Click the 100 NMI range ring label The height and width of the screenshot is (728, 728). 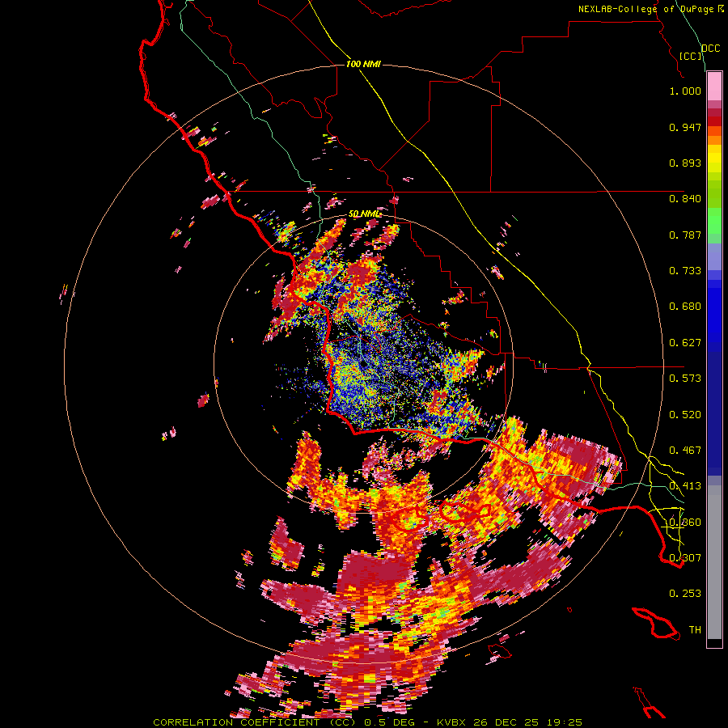pyautogui.click(x=363, y=64)
